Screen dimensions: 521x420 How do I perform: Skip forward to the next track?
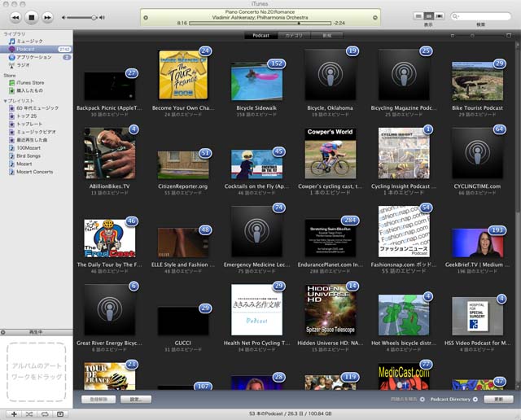click(x=47, y=17)
